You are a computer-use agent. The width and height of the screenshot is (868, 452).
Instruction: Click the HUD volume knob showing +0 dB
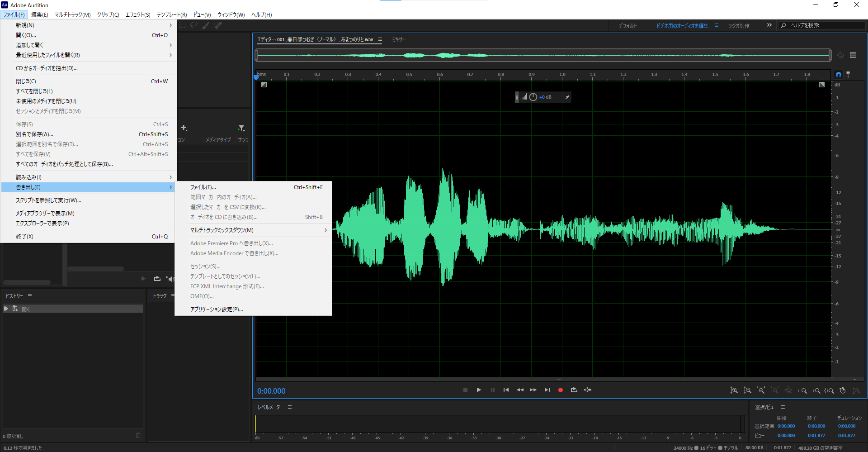533,97
